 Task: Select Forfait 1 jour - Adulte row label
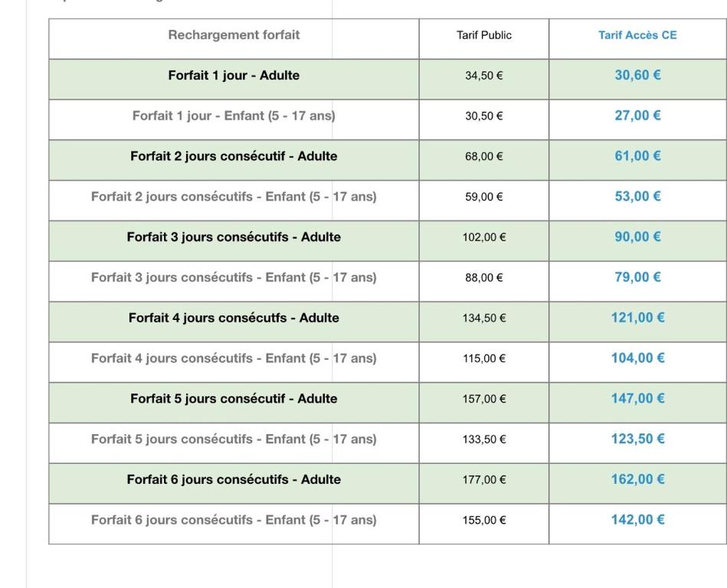tap(234, 76)
